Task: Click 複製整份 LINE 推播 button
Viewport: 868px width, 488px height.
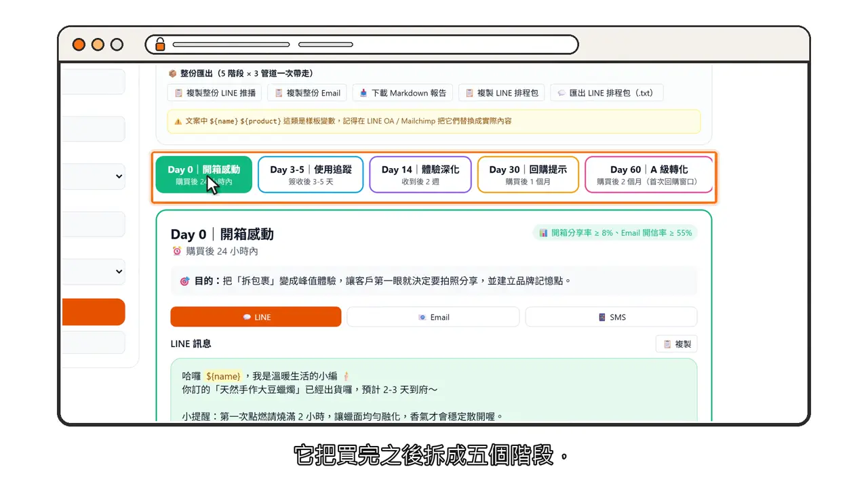Action: point(215,93)
